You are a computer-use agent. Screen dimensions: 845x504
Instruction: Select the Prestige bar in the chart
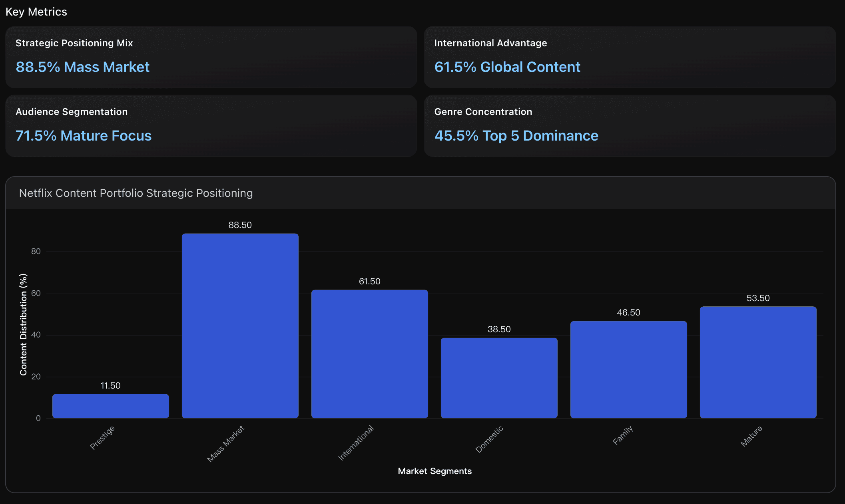click(111, 405)
